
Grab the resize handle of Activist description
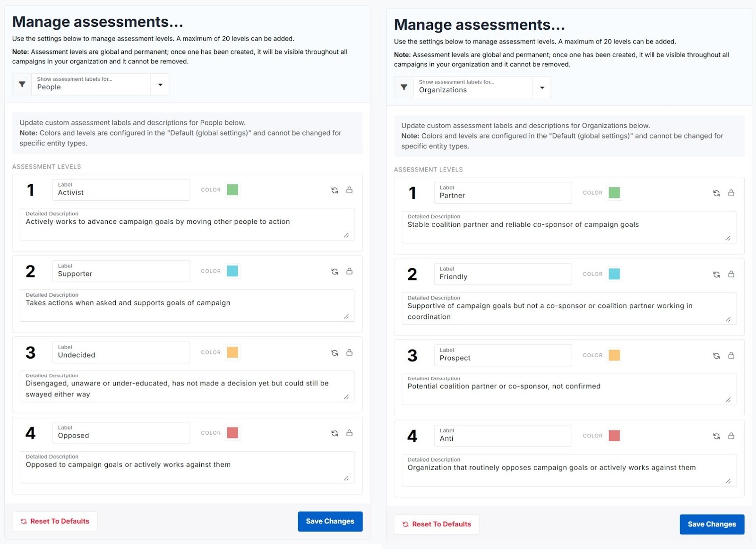point(346,235)
